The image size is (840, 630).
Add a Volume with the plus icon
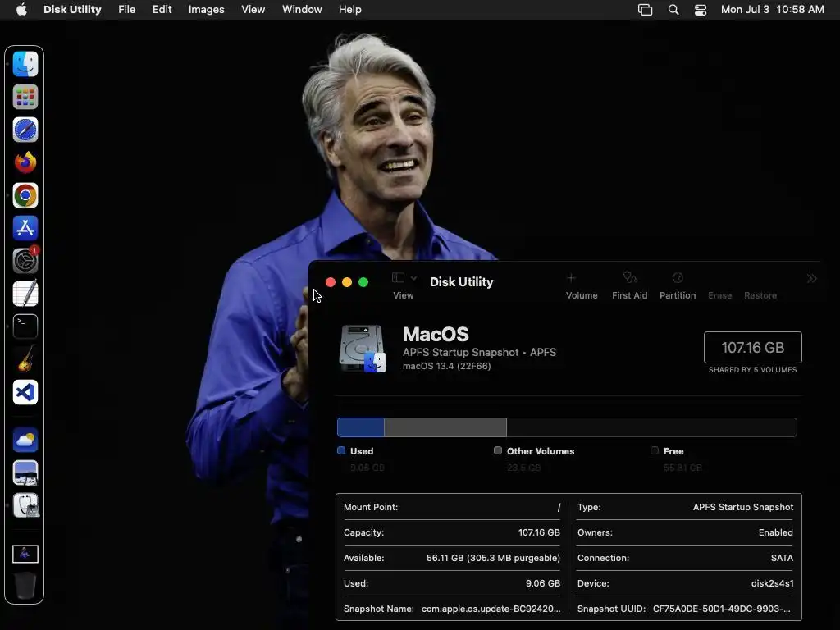tap(571, 277)
